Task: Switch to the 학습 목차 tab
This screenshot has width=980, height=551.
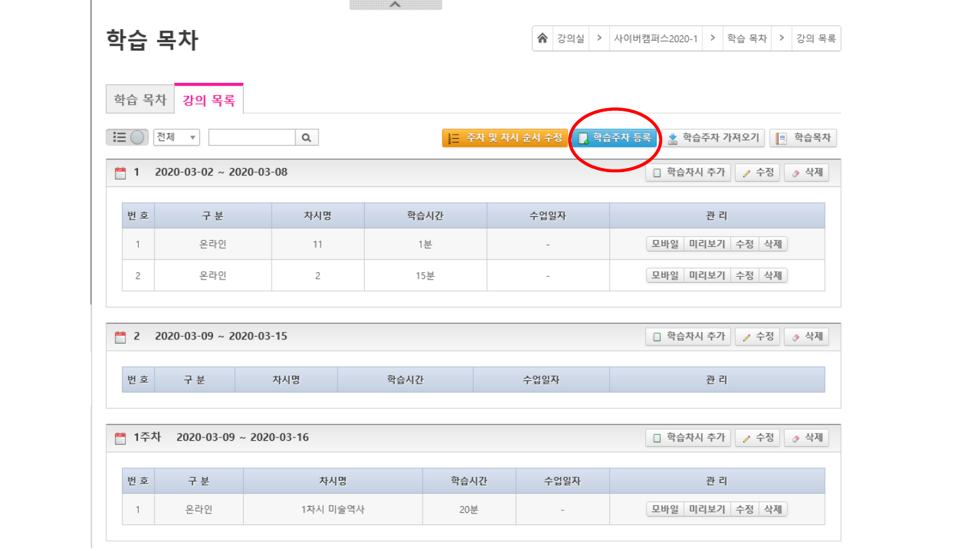Action: pyautogui.click(x=140, y=100)
